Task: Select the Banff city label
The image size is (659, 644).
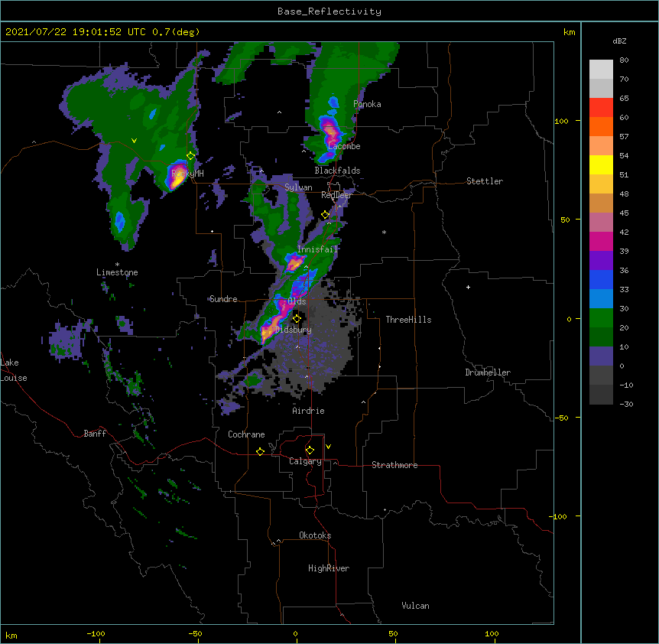Action: click(x=95, y=434)
